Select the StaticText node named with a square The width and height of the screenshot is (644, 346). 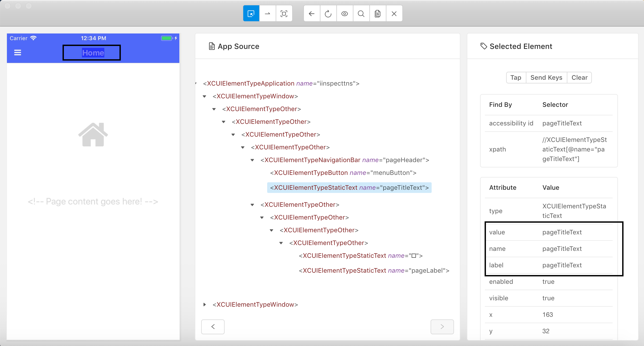click(361, 256)
